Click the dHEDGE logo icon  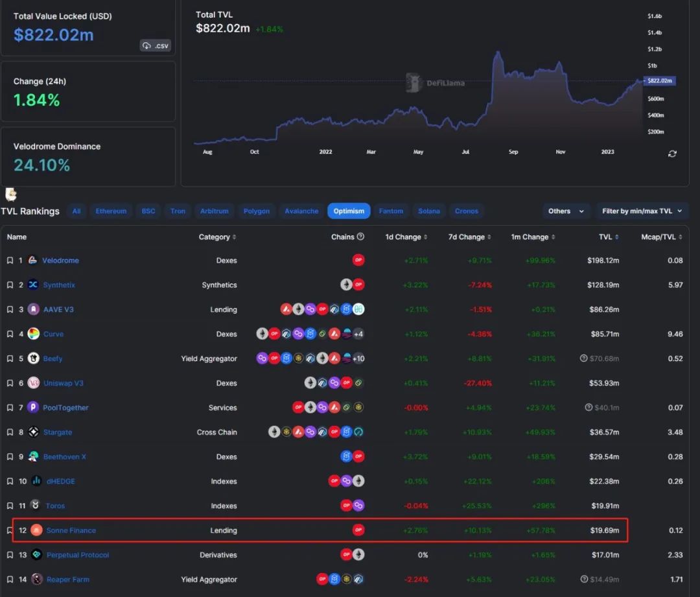(37, 480)
